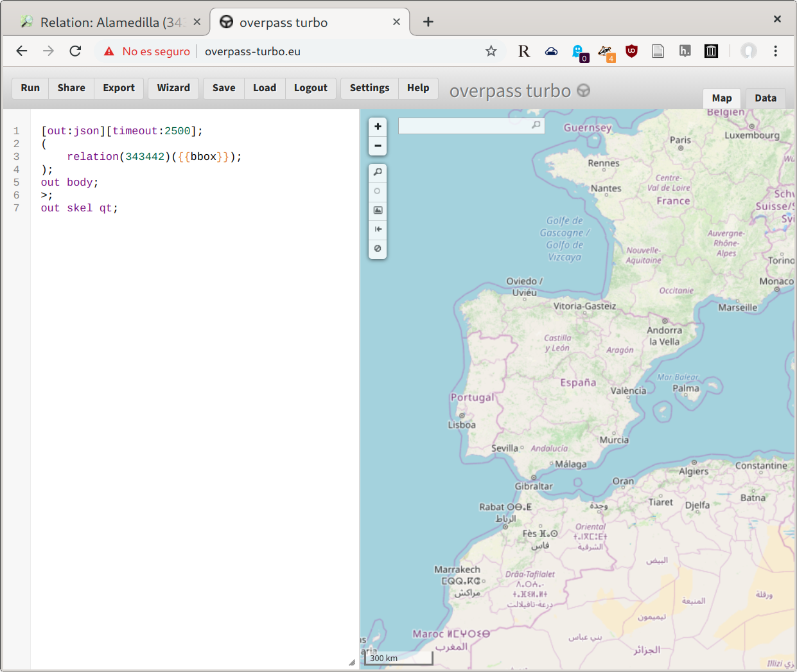797x672 pixels.
Task: Reload the overpass turbo page
Action: click(x=75, y=51)
